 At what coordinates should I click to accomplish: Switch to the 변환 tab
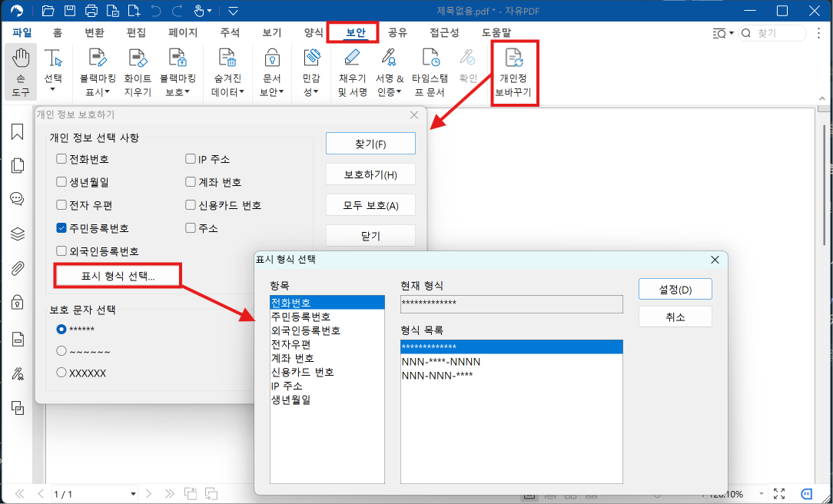tap(95, 33)
